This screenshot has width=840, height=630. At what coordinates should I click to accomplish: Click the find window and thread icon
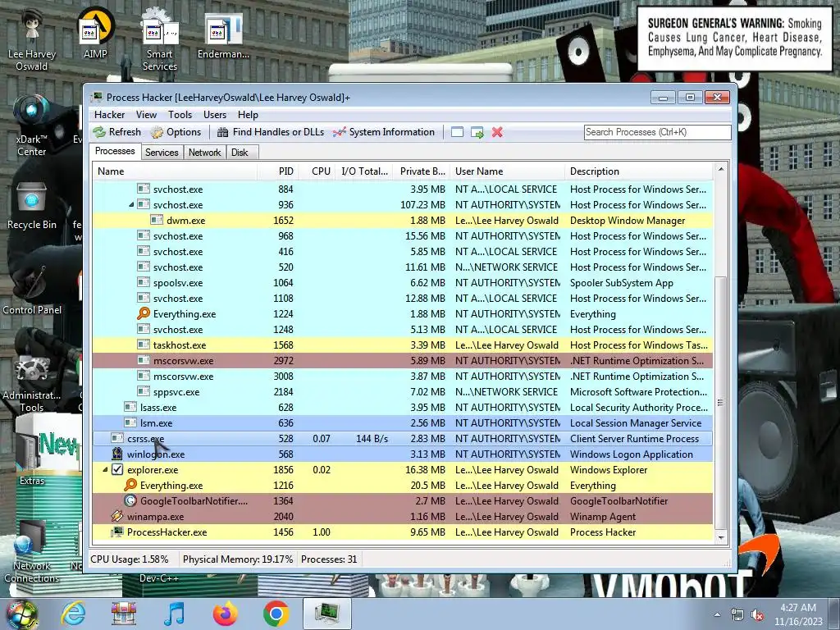tap(477, 132)
